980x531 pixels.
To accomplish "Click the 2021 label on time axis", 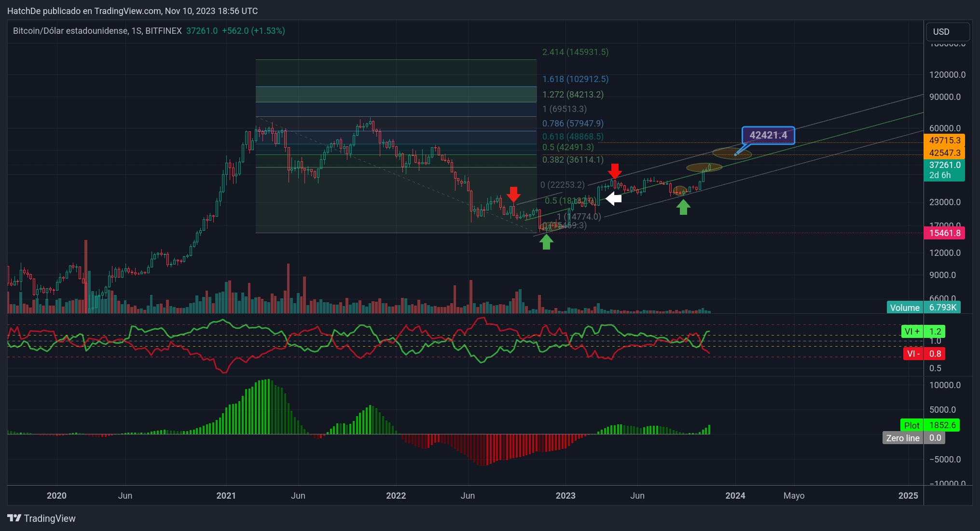I will point(226,495).
